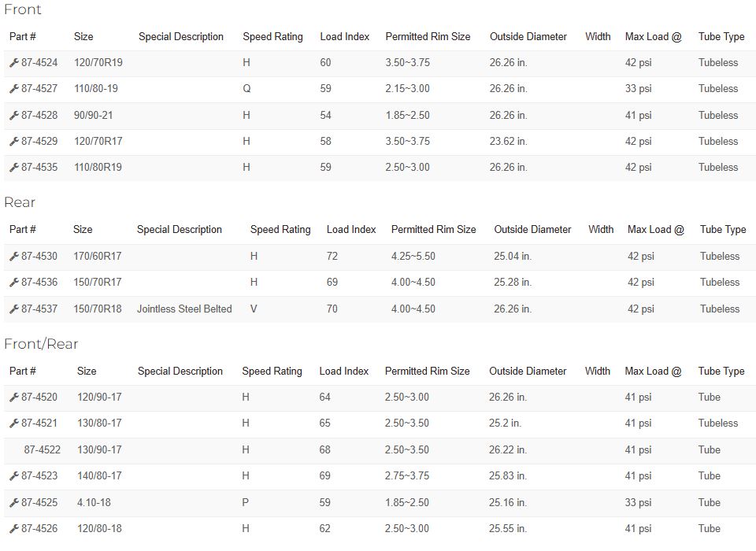Click the wrench icon beside part 87-4527
Viewport: 756px width, 551px height.
14,89
